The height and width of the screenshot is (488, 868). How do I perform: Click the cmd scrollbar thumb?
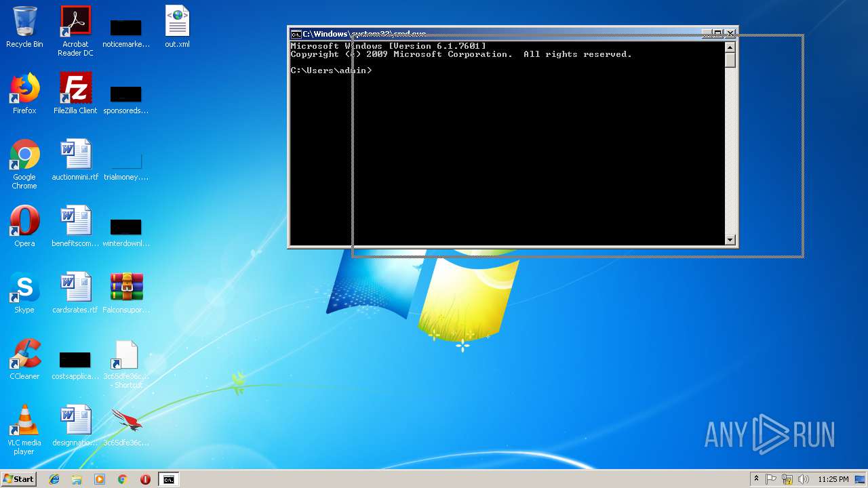click(730, 60)
